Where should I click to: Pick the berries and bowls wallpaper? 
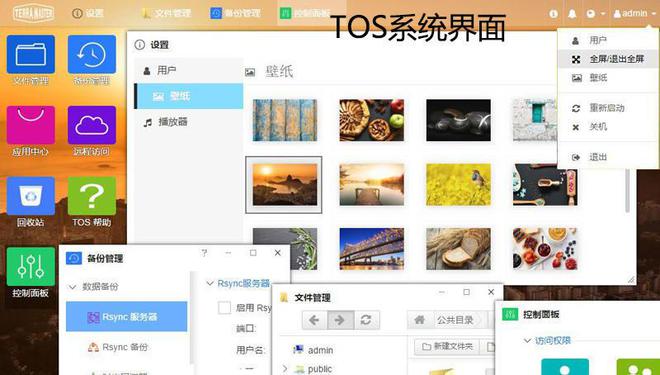tap(545, 249)
